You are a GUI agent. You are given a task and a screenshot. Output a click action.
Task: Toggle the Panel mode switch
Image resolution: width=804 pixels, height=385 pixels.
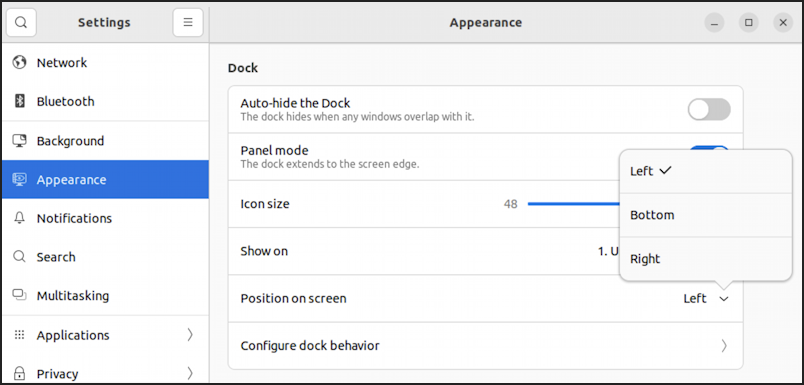[x=709, y=149]
